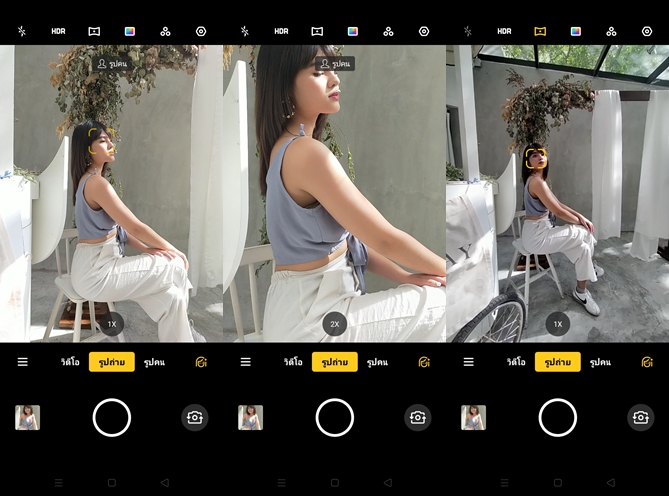This screenshot has height=496, width=669.
Task: Switch to รูปคน mode tab in middle screen
Action: (x=377, y=362)
